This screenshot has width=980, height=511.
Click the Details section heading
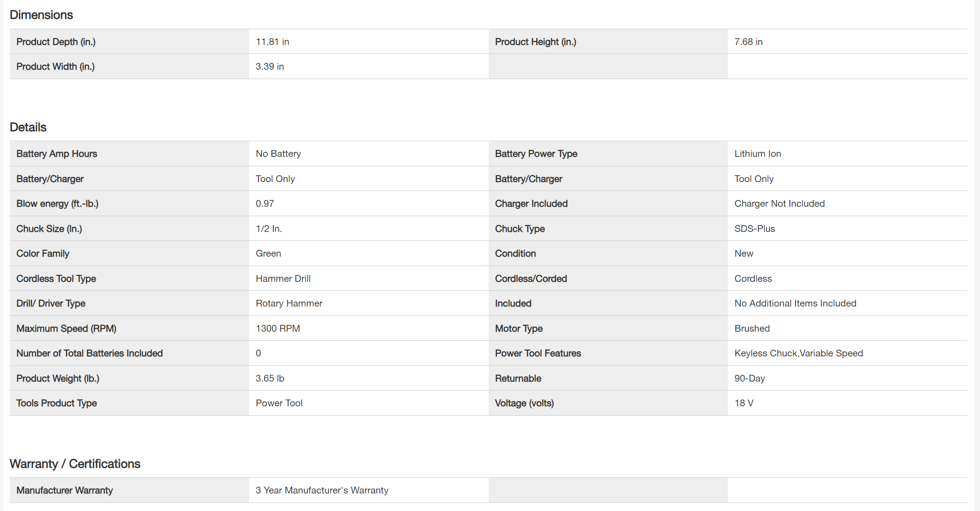[28, 127]
